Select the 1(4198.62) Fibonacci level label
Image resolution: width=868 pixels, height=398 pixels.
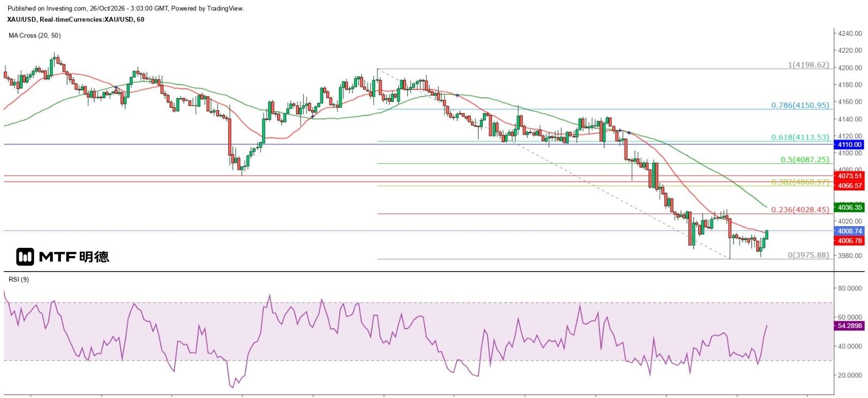(808, 65)
